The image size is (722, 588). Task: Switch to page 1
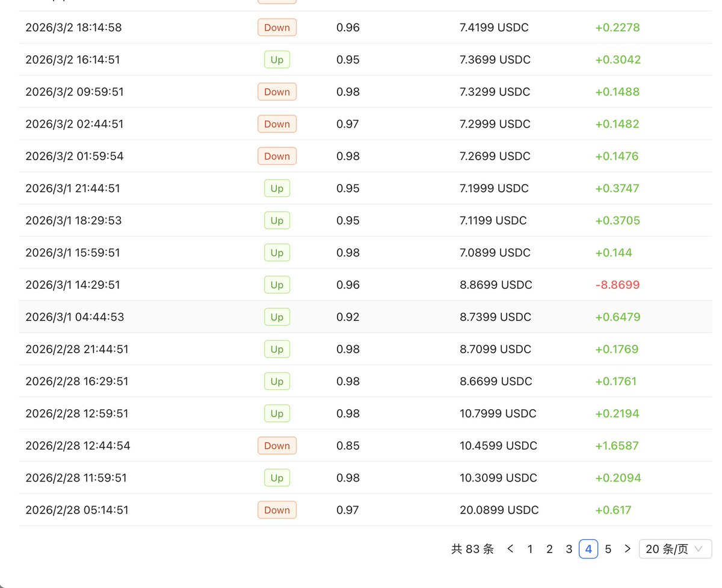coord(530,549)
